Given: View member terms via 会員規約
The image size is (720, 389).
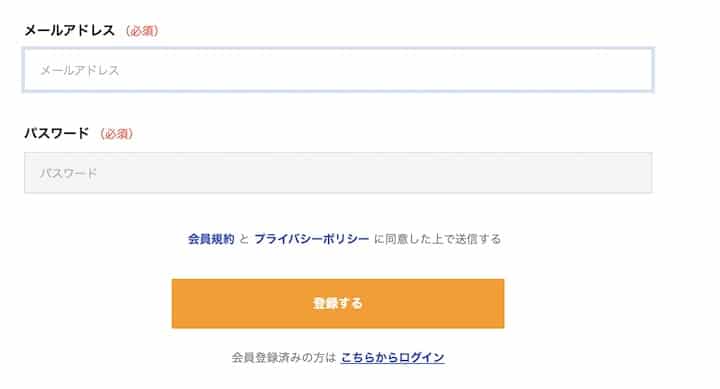Looking at the screenshot, I should point(211,239).
